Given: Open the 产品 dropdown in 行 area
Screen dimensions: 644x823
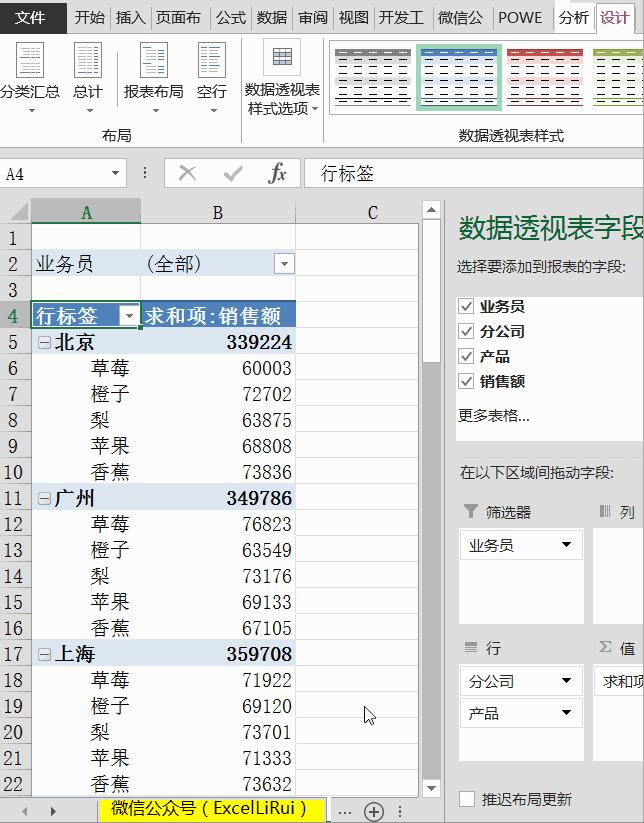Looking at the screenshot, I should point(566,713).
